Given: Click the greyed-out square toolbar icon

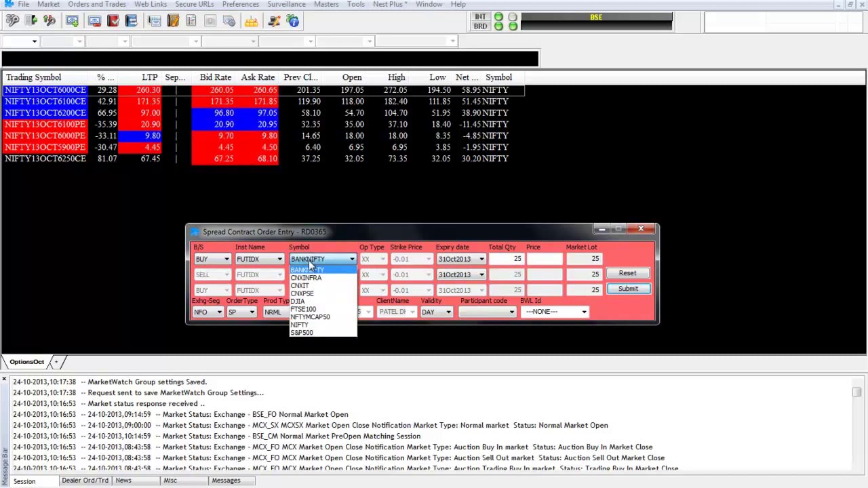Looking at the screenshot, I should click(x=210, y=21).
